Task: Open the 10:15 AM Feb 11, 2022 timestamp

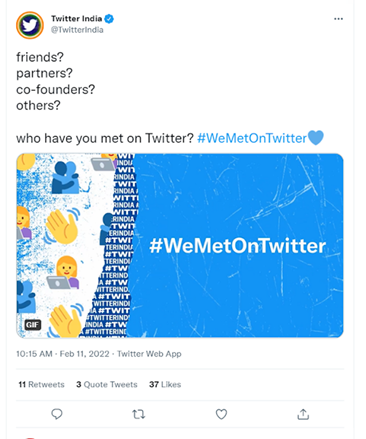Action: click(63, 354)
